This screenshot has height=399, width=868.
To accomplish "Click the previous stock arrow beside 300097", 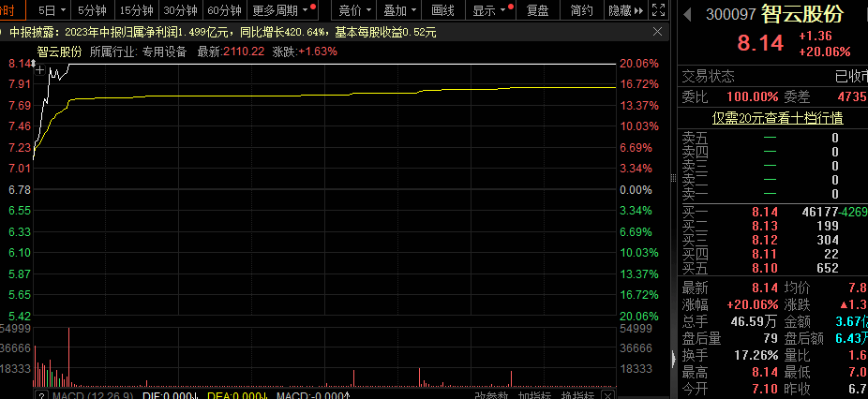I will (x=687, y=15).
